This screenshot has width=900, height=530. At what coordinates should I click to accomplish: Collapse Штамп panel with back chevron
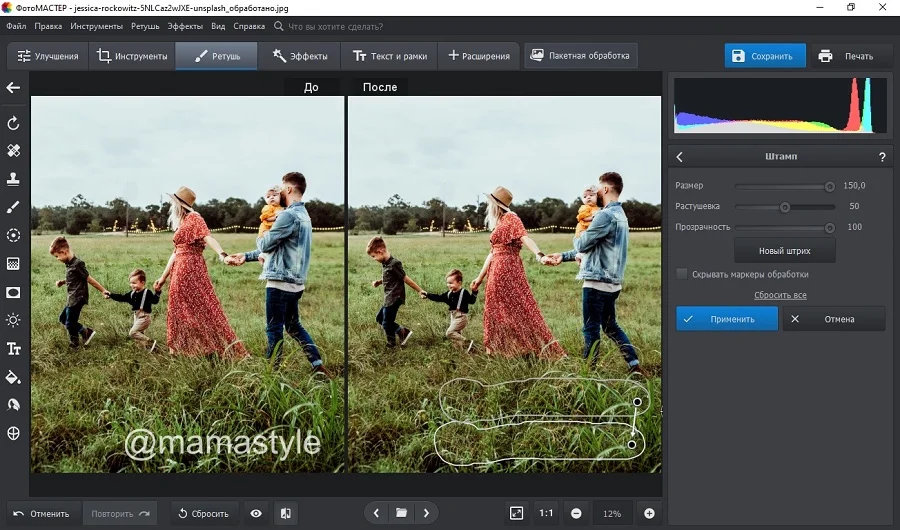point(680,157)
